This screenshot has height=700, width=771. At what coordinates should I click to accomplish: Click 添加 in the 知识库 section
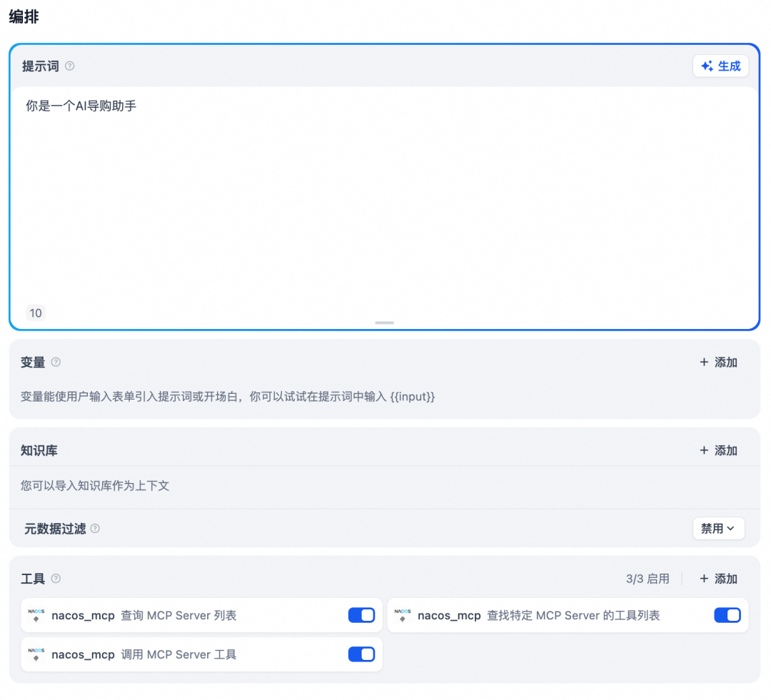click(718, 450)
